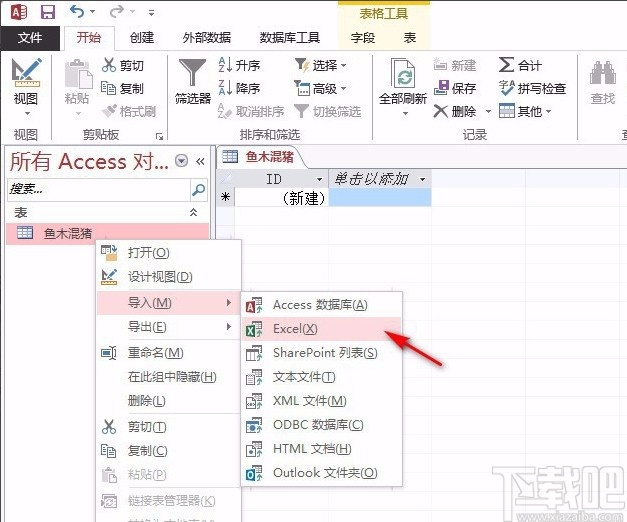This screenshot has width=627, height=522.
Task: Click the Undo arrow icon
Action: [x=77, y=12]
